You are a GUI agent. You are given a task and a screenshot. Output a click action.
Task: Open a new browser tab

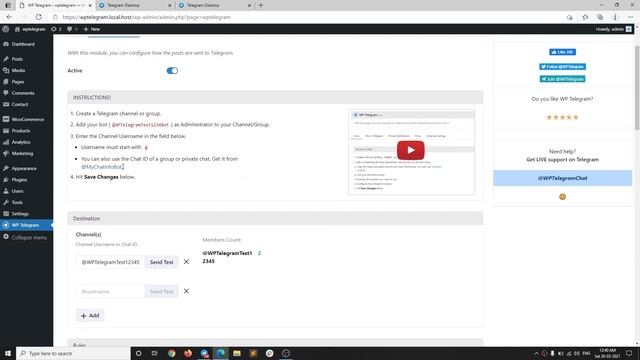click(x=261, y=5)
